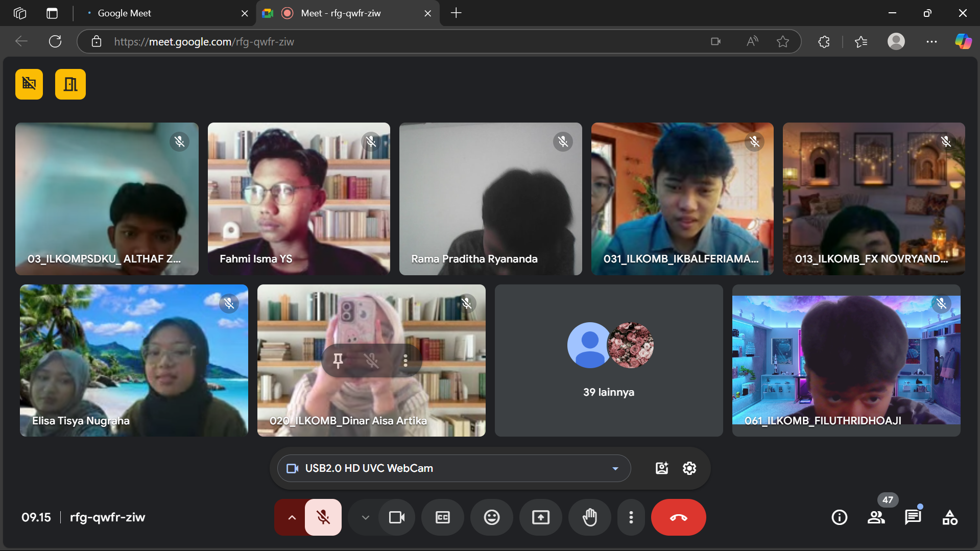Viewport: 980px width, 551px height.
Task: Open the emoji reactions panel
Action: [x=491, y=517]
